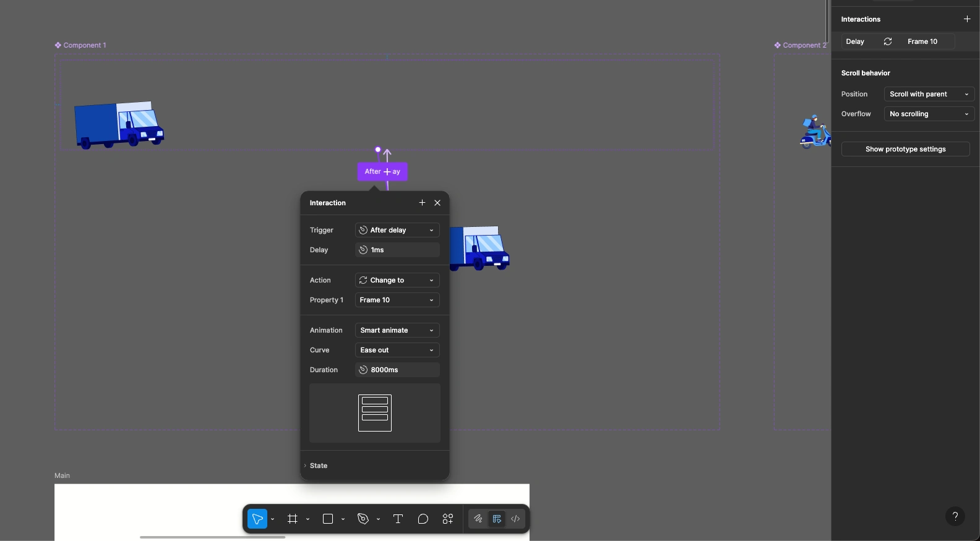Open the Overflow dropdown showing No scrolling
980x541 pixels.
929,114
